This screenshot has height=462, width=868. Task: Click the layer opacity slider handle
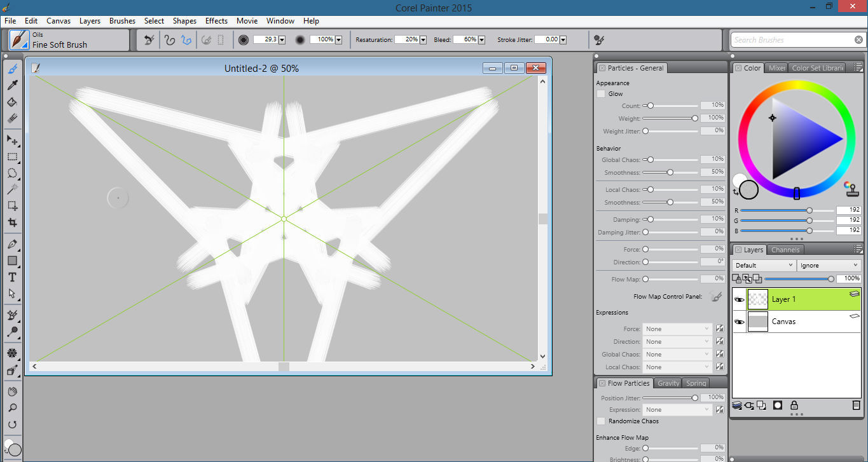(830, 278)
